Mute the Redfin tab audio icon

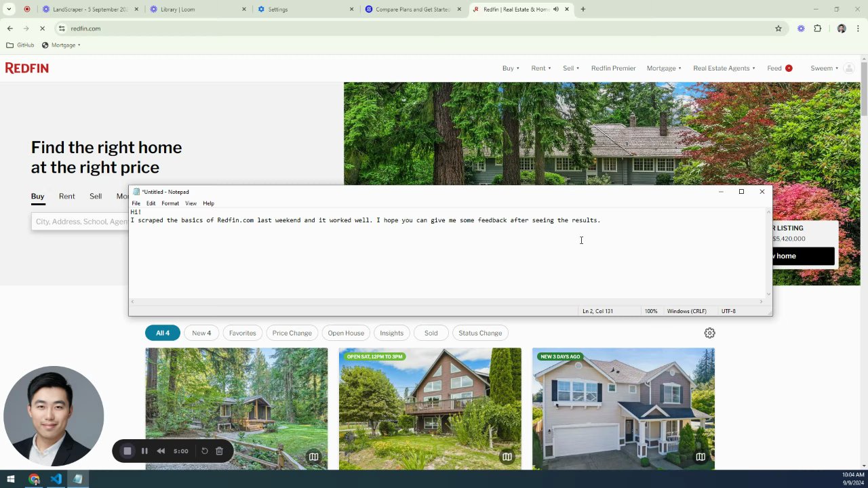[x=556, y=9]
